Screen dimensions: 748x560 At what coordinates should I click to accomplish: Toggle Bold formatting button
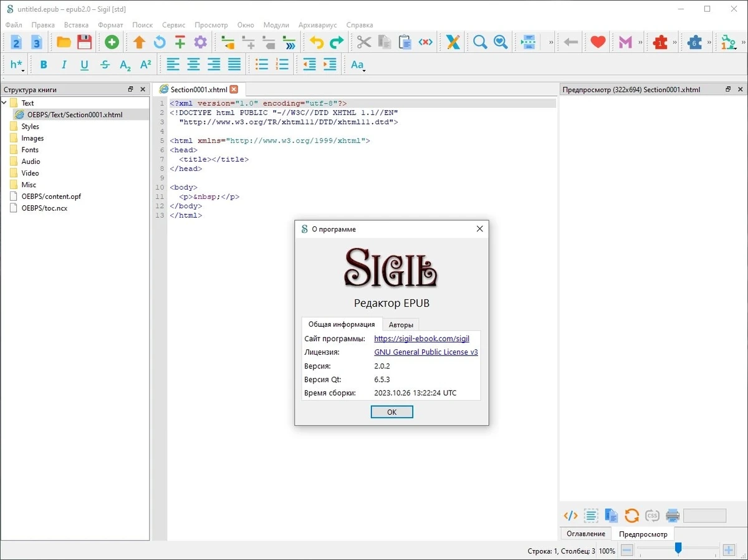[44, 64]
